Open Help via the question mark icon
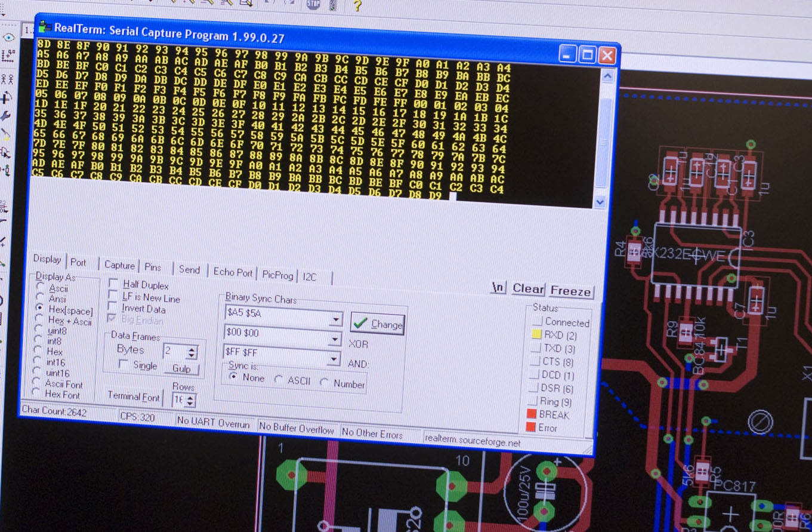This screenshot has width=812, height=532. tap(357, 5)
